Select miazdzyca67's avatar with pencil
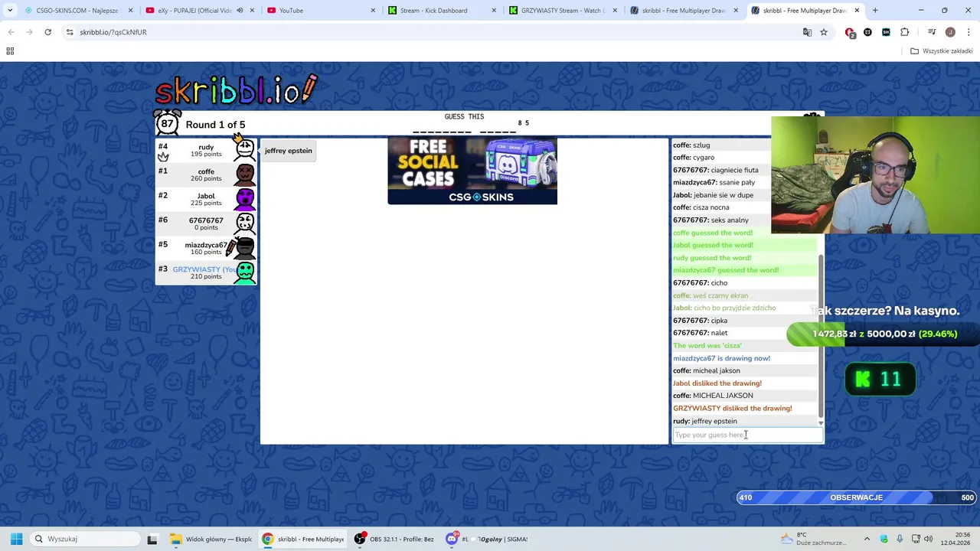980x551 pixels. coord(243,248)
